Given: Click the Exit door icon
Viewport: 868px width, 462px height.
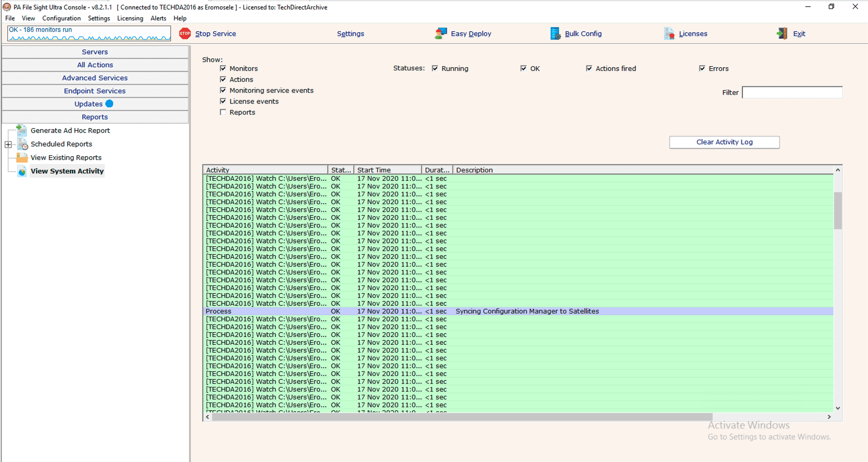Looking at the screenshot, I should 782,33.
